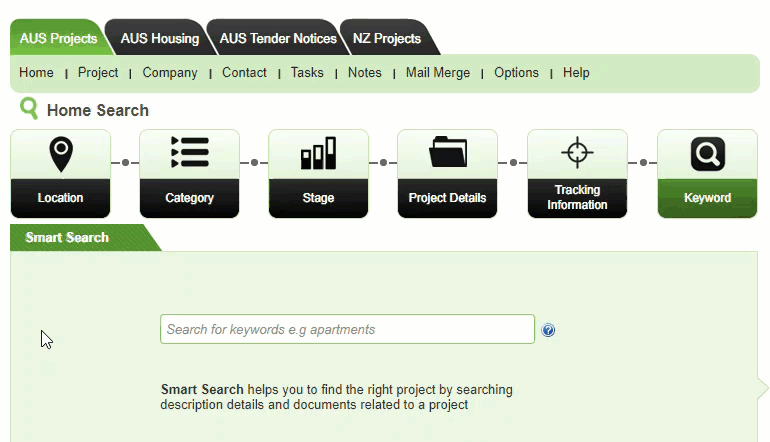Click the Category list icon
This screenshot has width=770, height=442.
pos(190,152)
